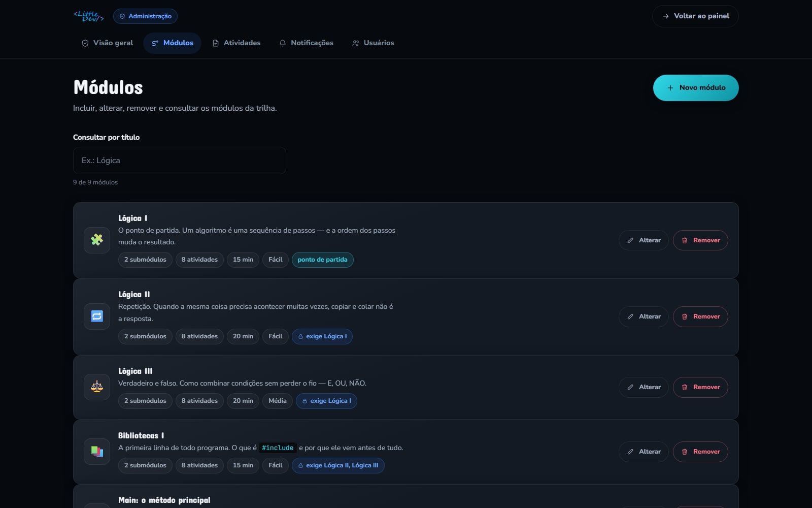Image resolution: width=812 pixels, height=508 pixels.
Task: Open the Visão geral tab
Action: click(x=107, y=43)
